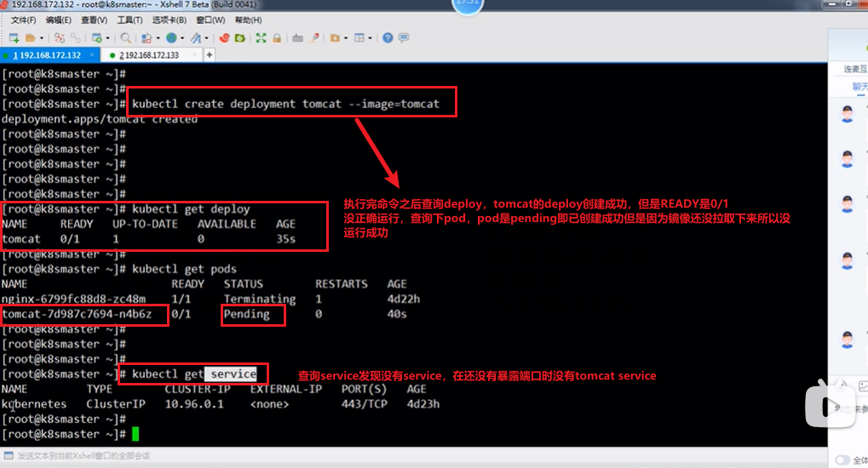Viewport: 868px width, 468px height.
Task: Click the '10.96.0.1' cluster IP value
Action: 194,404
